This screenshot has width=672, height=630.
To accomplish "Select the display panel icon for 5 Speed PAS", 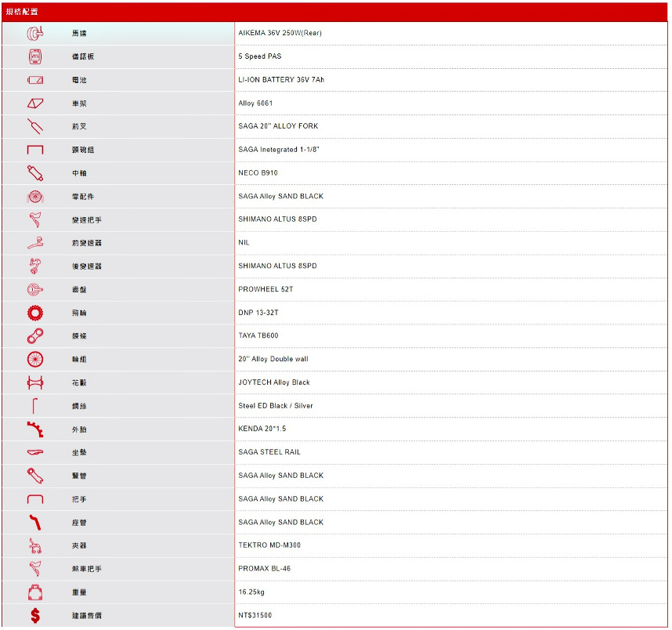I will (x=35, y=56).
